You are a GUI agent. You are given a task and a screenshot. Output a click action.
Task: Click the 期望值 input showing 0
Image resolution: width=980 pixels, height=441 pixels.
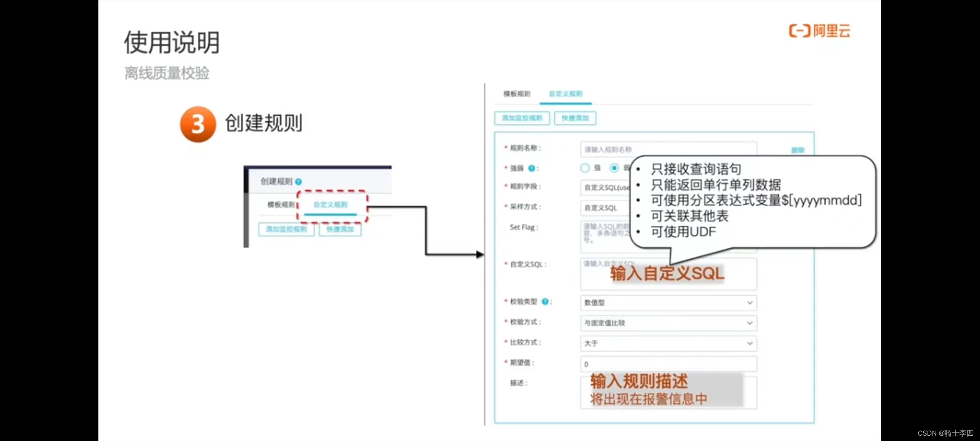coord(668,364)
